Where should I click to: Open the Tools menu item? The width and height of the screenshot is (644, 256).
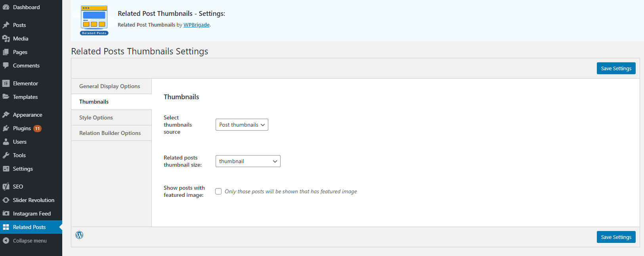coord(31,155)
